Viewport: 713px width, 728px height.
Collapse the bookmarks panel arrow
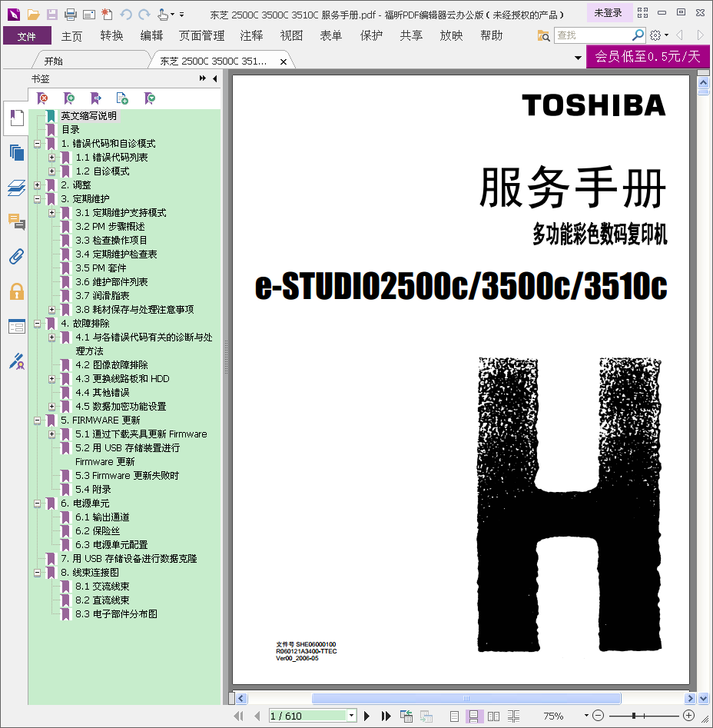[215, 78]
